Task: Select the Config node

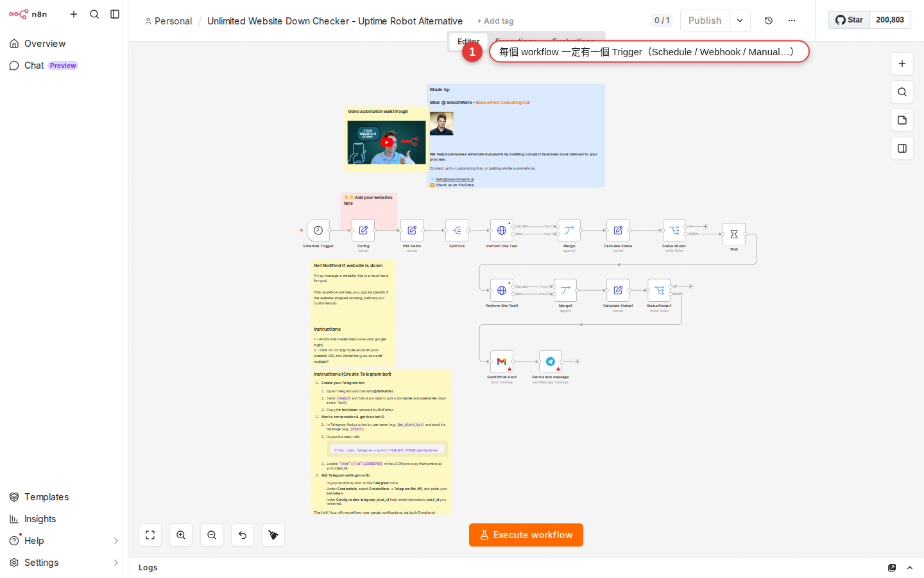Action: point(363,231)
